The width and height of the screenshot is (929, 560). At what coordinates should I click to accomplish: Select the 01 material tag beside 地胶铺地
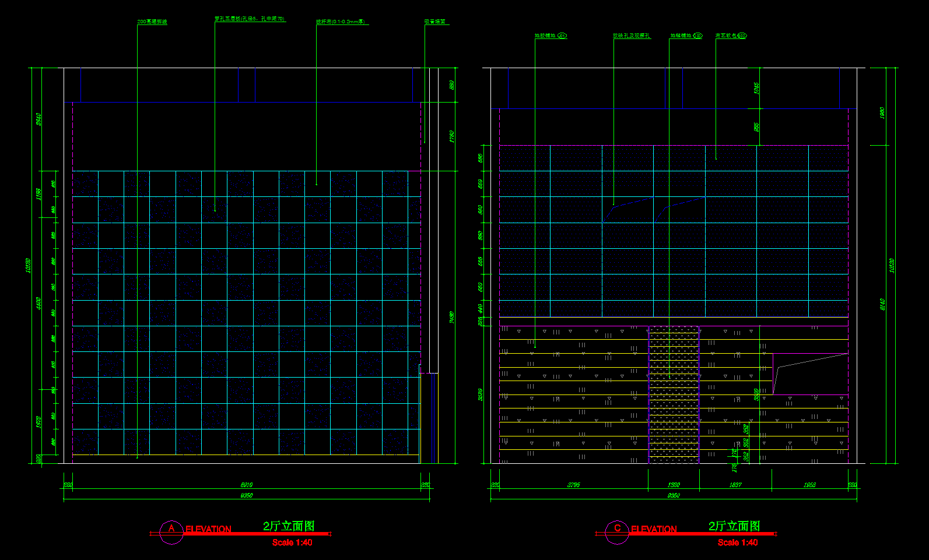click(562, 36)
